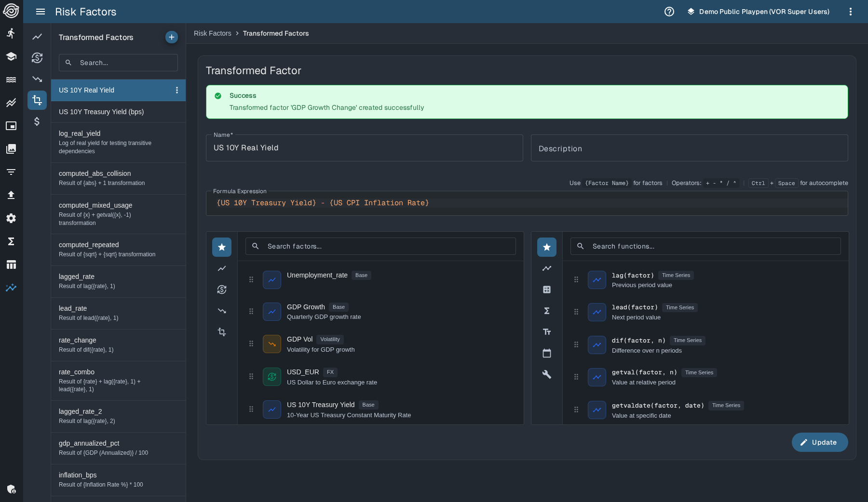
Task: Click the help question mark icon
Action: (669, 12)
